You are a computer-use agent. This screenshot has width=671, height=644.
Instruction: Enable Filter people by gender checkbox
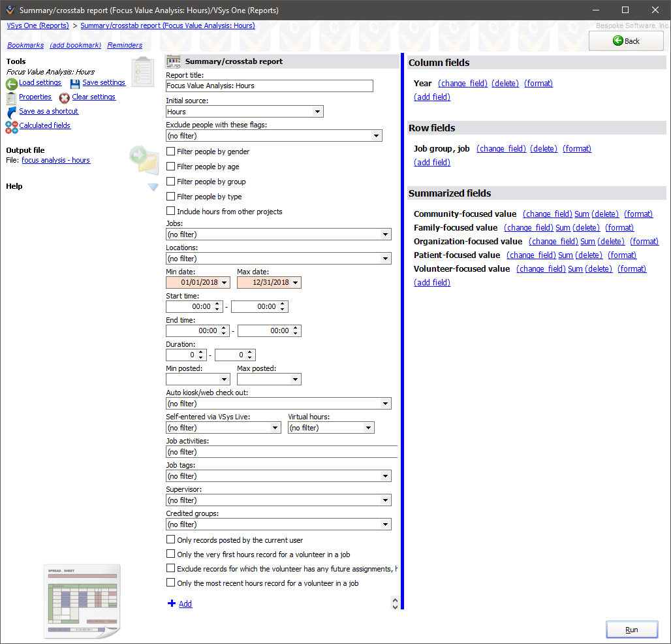pos(171,152)
